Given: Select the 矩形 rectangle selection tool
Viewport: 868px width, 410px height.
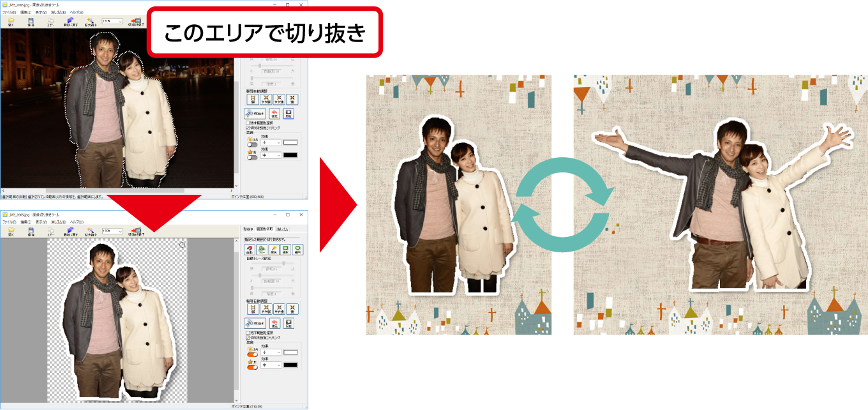Looking at the screenshot, I should [x=285, y=250].
